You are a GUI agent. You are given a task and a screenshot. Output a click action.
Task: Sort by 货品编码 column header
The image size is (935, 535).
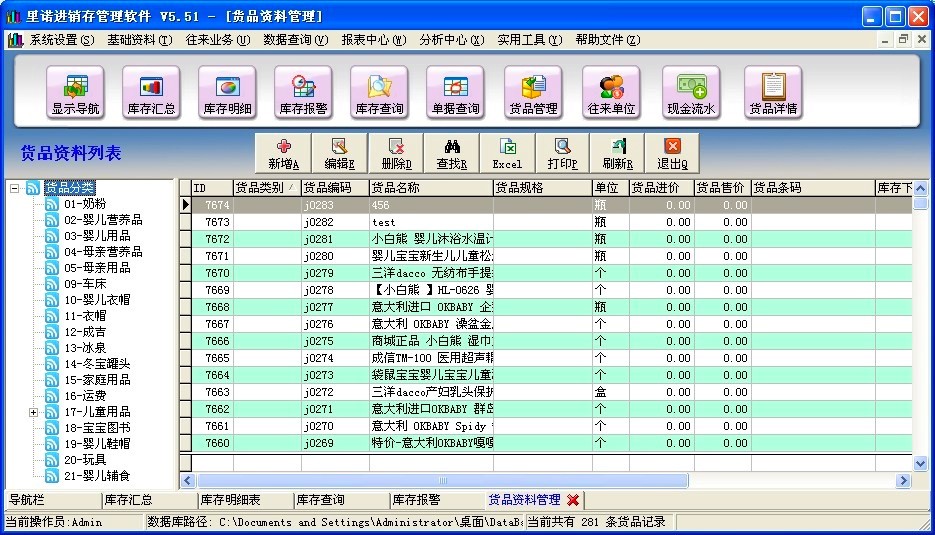coord(335,188)
